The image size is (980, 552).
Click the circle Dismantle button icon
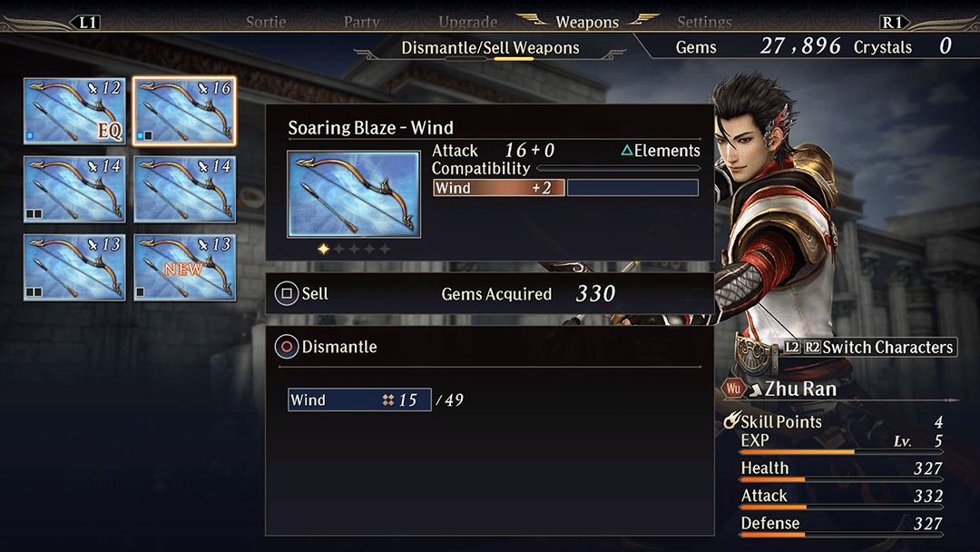286,346
